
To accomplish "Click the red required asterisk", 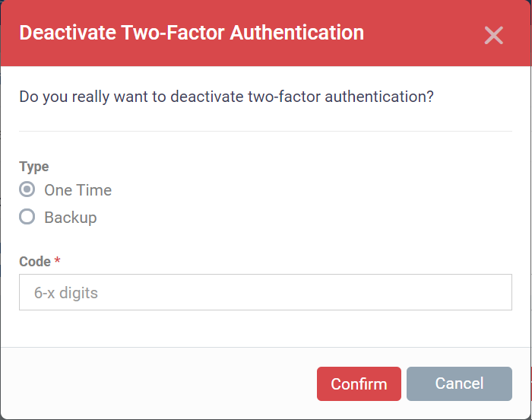I will pos(57,262).
